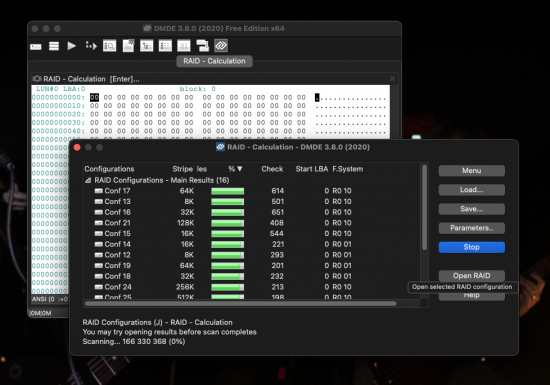Click Open RAID button
Screen dimensions: 550x385
tap(471, 276)
